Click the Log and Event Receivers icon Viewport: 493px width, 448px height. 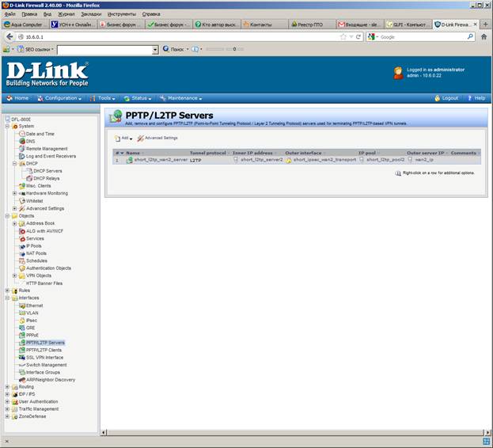pos(22,156)
